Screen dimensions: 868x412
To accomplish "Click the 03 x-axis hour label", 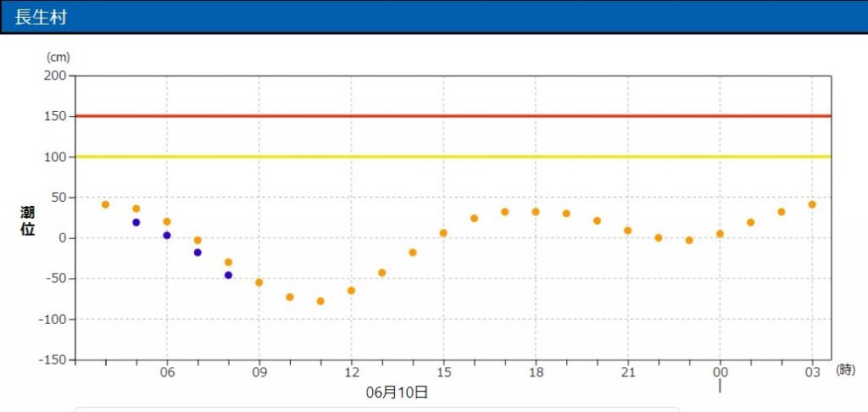I will pos(812,373).
